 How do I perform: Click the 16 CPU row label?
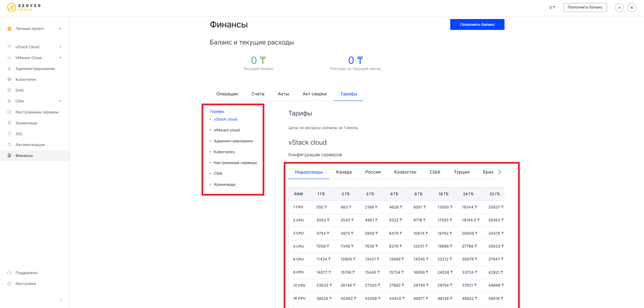click(299, 298)
